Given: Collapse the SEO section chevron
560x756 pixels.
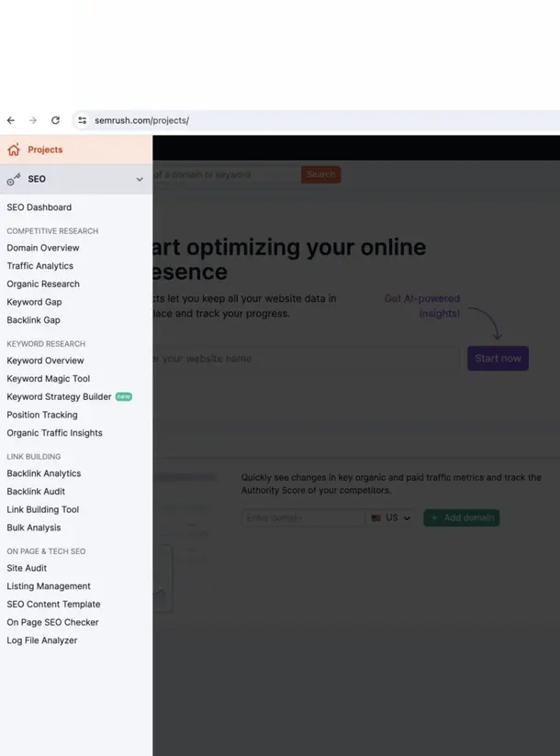Looking at the screenshot, I should pyautogui.click(x=140, y=180).
